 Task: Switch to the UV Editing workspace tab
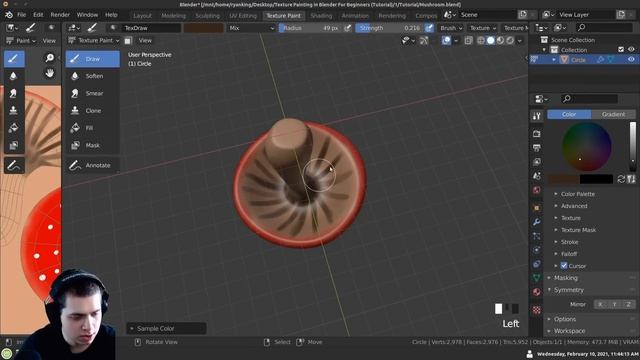point(243,16)
